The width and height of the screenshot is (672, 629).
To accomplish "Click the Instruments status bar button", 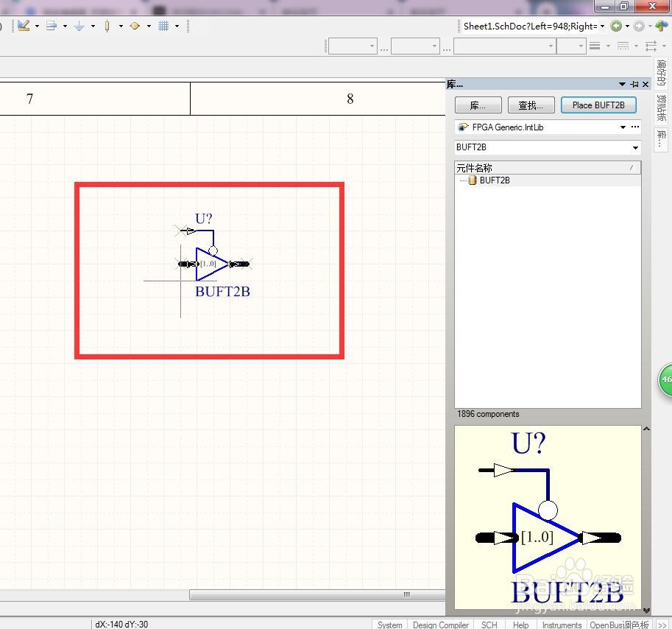I will [562, 625].
